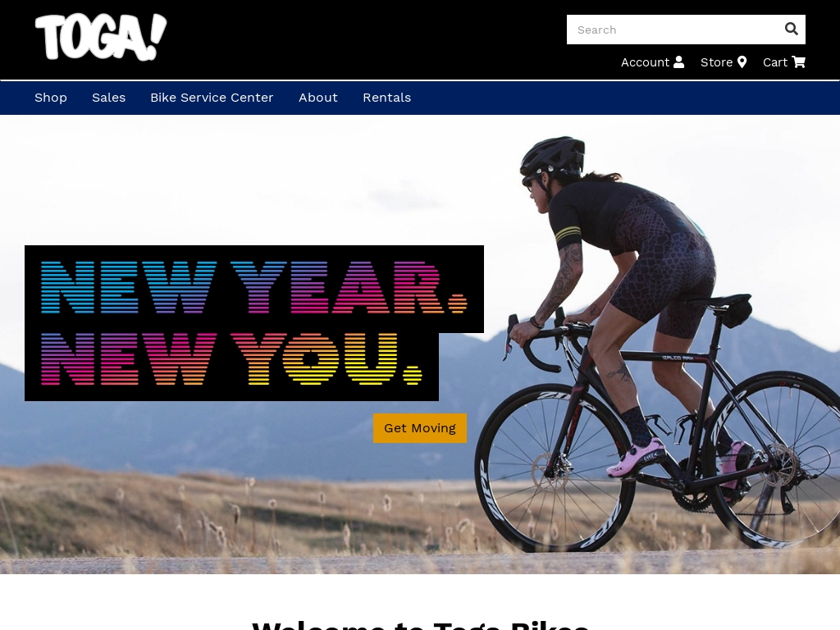Click the Get Moving button

420,428
